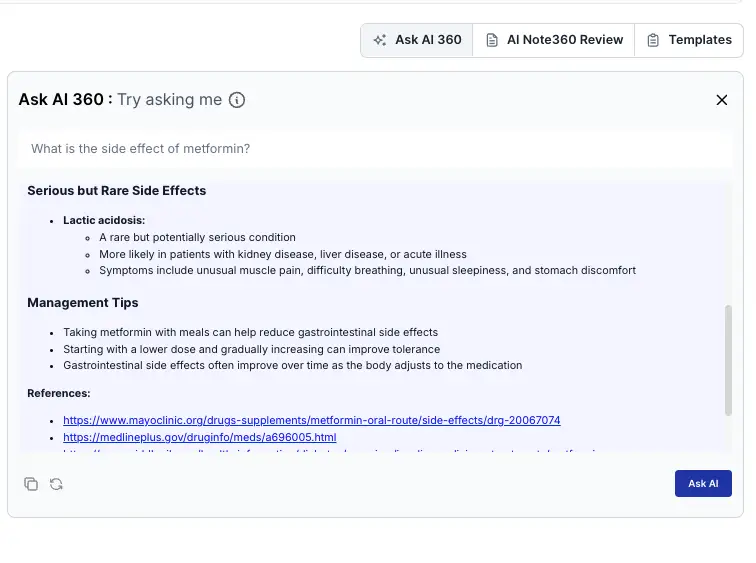Viewport: 756px width, 563px height.
Task: Select the Templates tab
Action: coord(689,40)
